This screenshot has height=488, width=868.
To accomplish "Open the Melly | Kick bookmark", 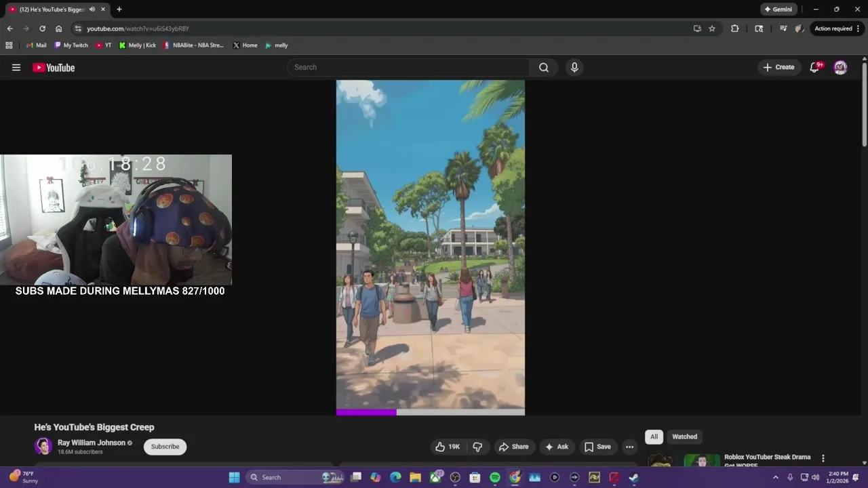I will point(137,45).
